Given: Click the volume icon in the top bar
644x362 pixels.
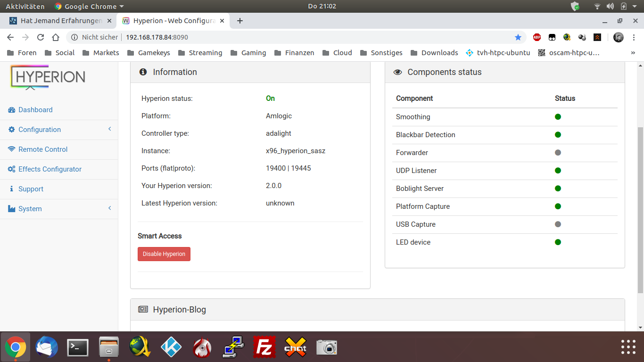Looking at the screenshot, I should 611,7.
